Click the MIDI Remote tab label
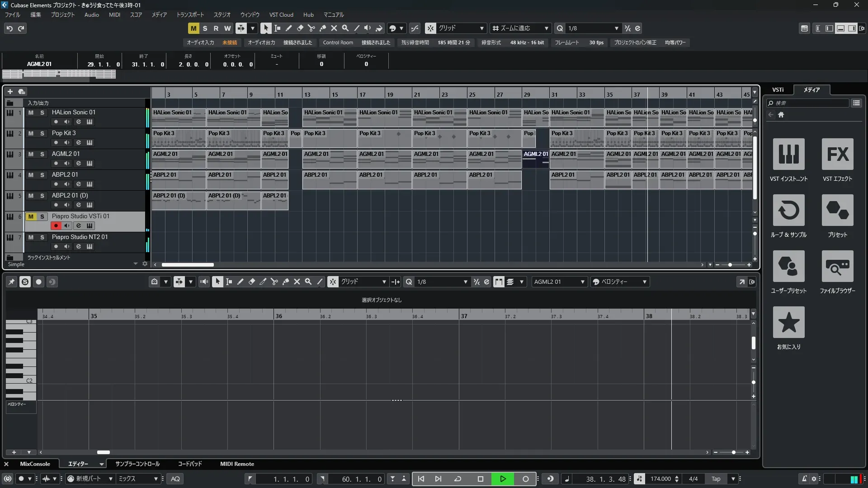This screenshot has height=488, width=868. click(237, 464)
